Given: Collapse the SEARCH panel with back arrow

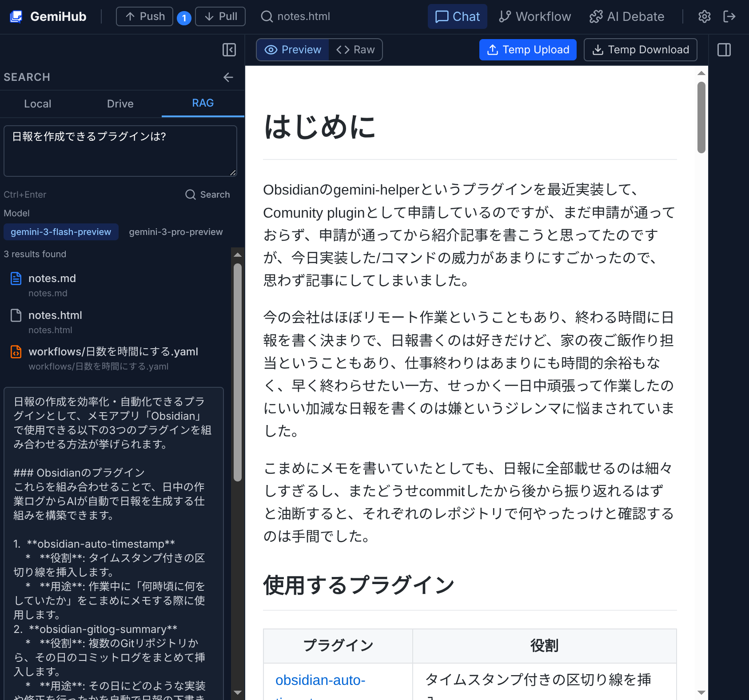Looking at the screenshot, I should [228, 77].
